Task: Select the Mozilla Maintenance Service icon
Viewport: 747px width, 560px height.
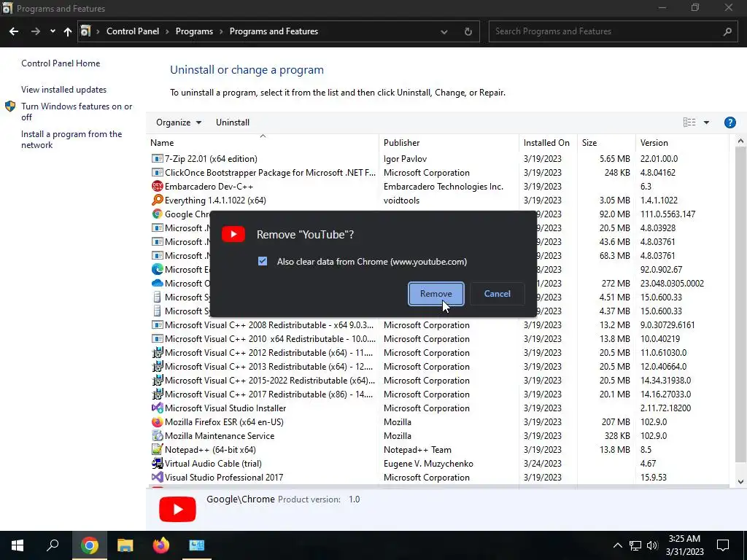Action: [157, 436]
